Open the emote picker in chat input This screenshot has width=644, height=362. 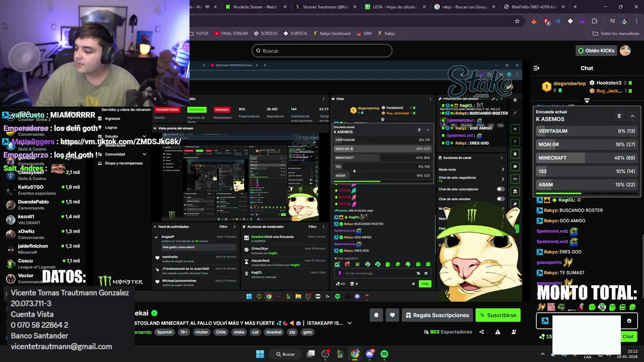click(x=629, y=321)
